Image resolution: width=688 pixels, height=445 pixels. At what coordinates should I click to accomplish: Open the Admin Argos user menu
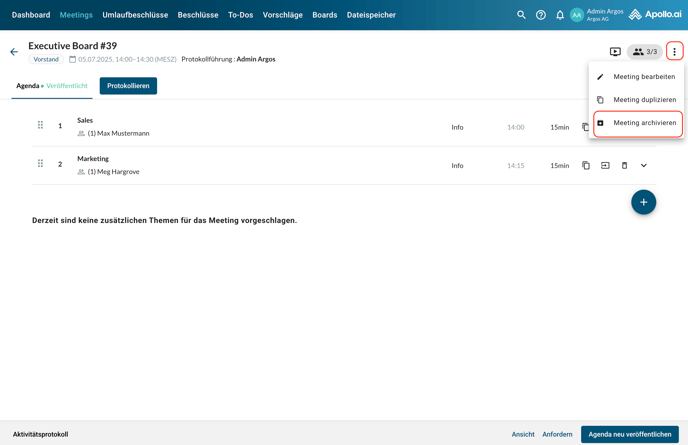coord(598,15)
